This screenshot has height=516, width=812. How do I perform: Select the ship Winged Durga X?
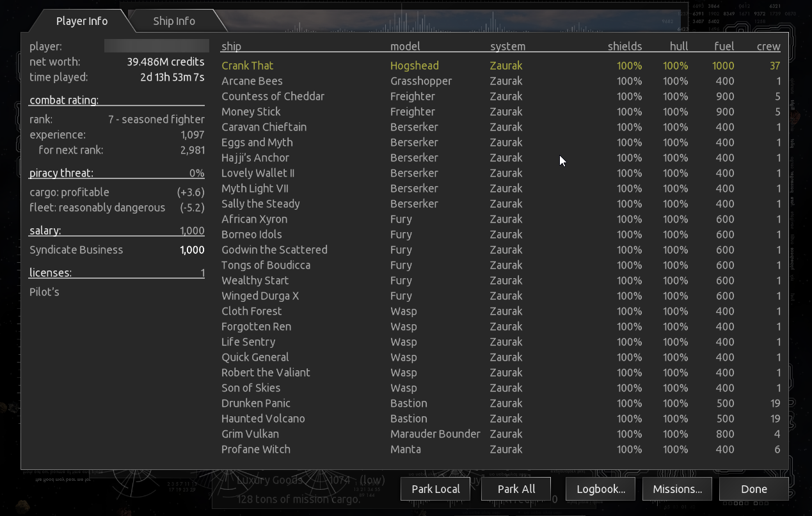point(501,296)
